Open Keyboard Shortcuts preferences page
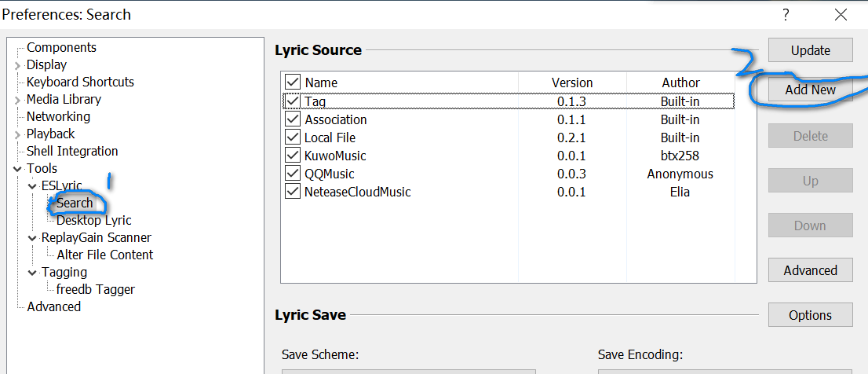This screenshot has width=868, height=374. tap(80, 82)
